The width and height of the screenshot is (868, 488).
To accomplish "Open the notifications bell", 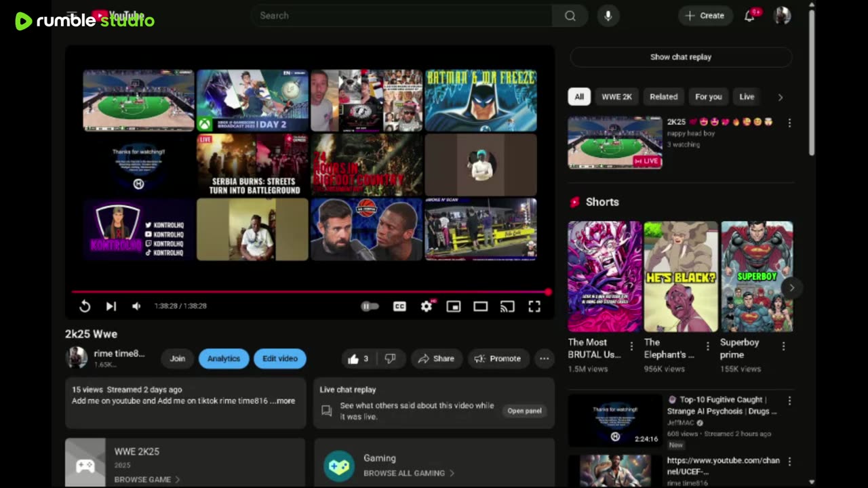I will tap(749, 16).
